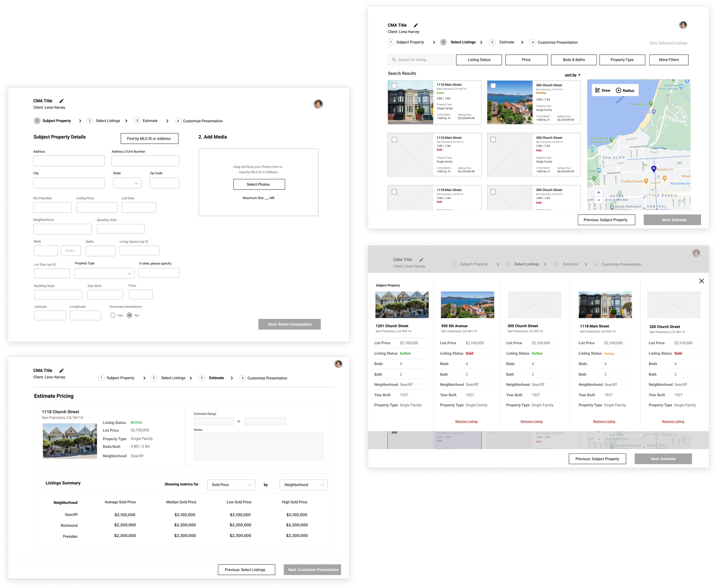717x588 pixels.
Task: Remove the 1118 Main Street listing in the comparison overlay
Action: pos(604,422)
